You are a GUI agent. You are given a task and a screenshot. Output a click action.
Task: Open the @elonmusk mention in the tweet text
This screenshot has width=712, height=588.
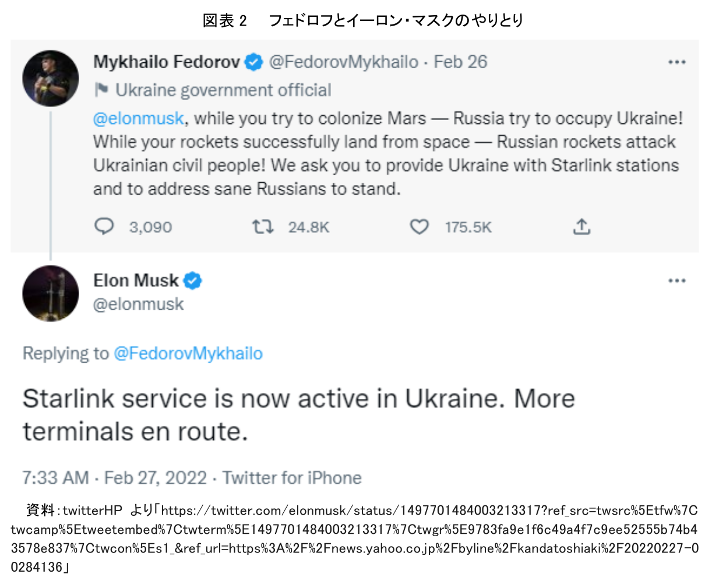point(138,118)
